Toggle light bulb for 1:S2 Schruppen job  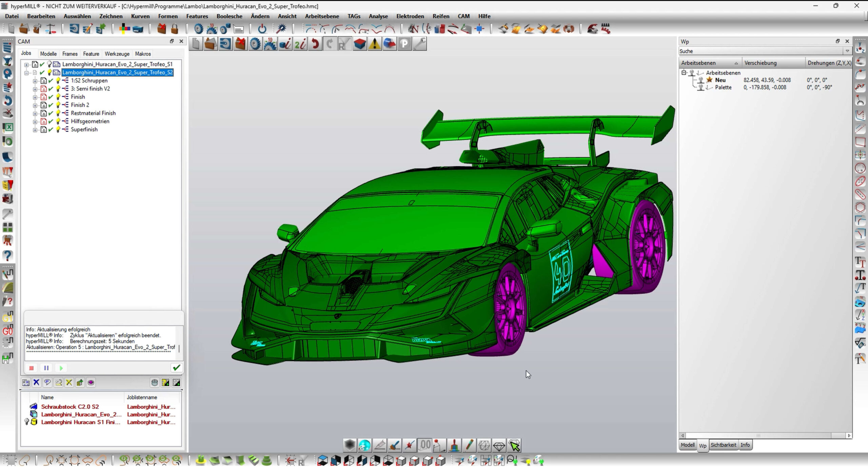point(58,80)
